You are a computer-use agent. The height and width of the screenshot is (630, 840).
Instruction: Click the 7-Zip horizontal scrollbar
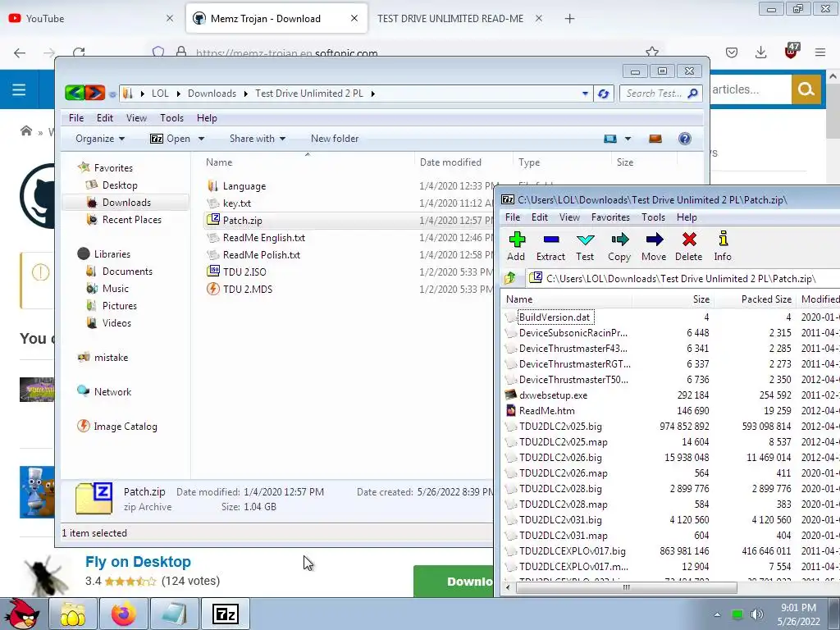[x=626, y=587]
